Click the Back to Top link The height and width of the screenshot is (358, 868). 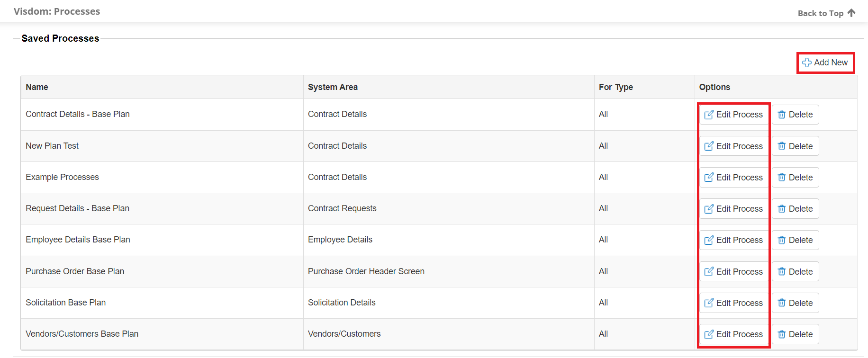(x=826, y=13)
